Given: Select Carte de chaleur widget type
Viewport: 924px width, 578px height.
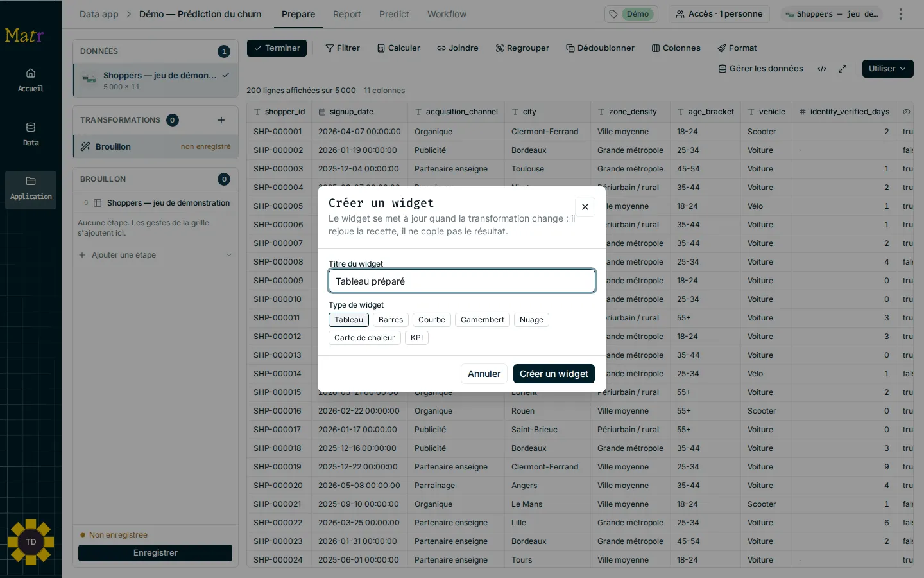Looking at the screenshot, I should (364, 338).
